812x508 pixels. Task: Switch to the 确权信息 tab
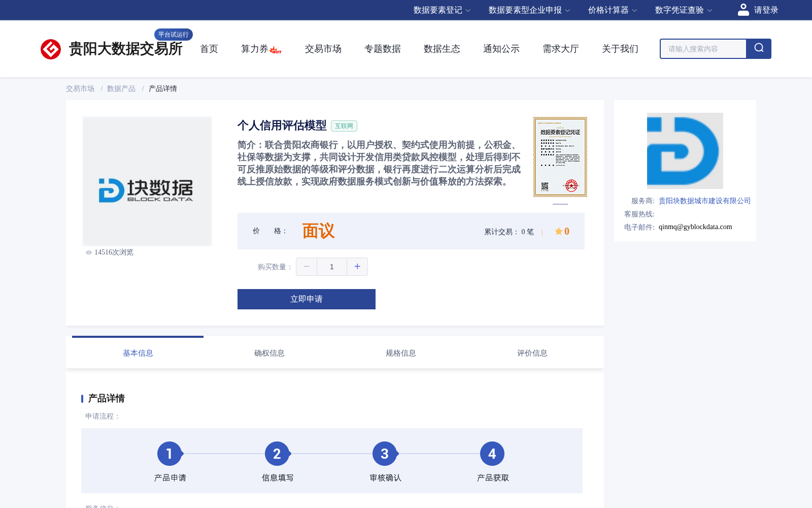[269, 353]
